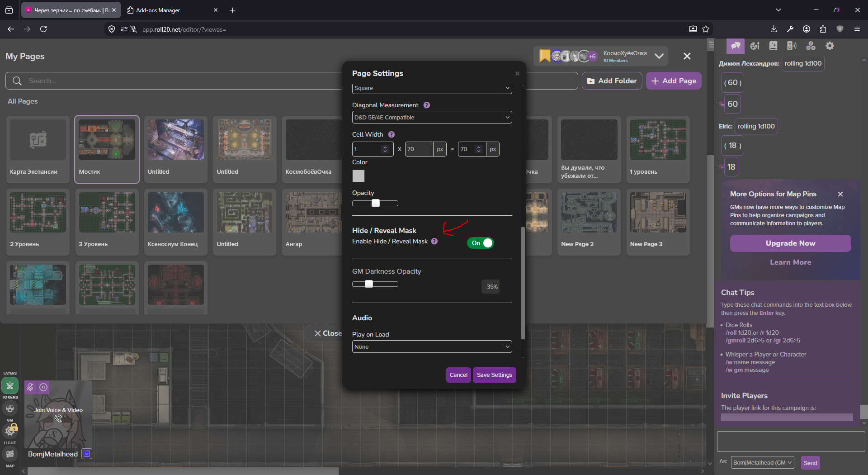This screenshot has height=475, width=868.
Task: Click the cell pixel width field showing 70
Action: pos(419,149)
